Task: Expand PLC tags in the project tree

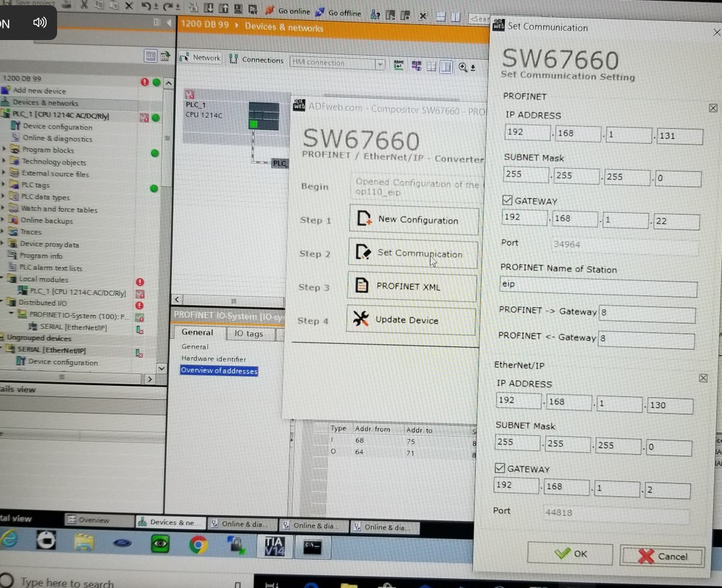Action: [3, 184]
